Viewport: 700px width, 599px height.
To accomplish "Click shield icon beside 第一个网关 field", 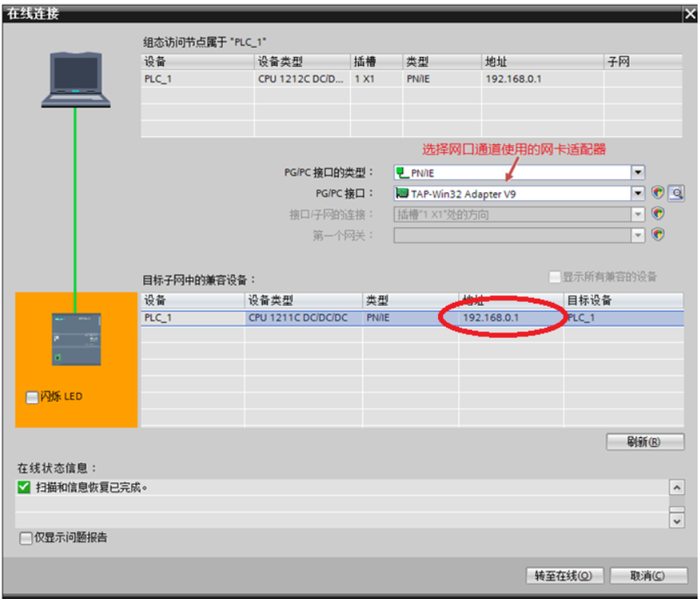I will click(x=658, y=235).
